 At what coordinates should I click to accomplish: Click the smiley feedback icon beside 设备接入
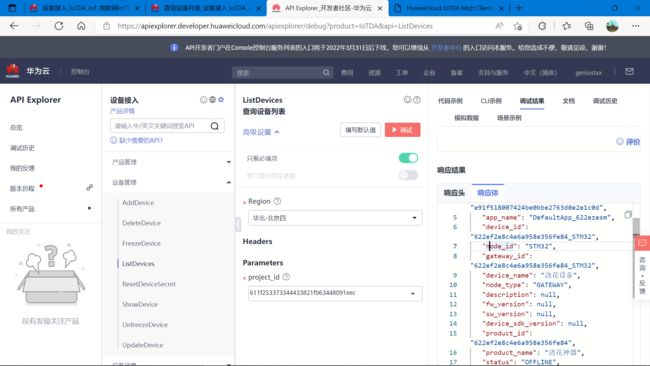coord(203,100)
